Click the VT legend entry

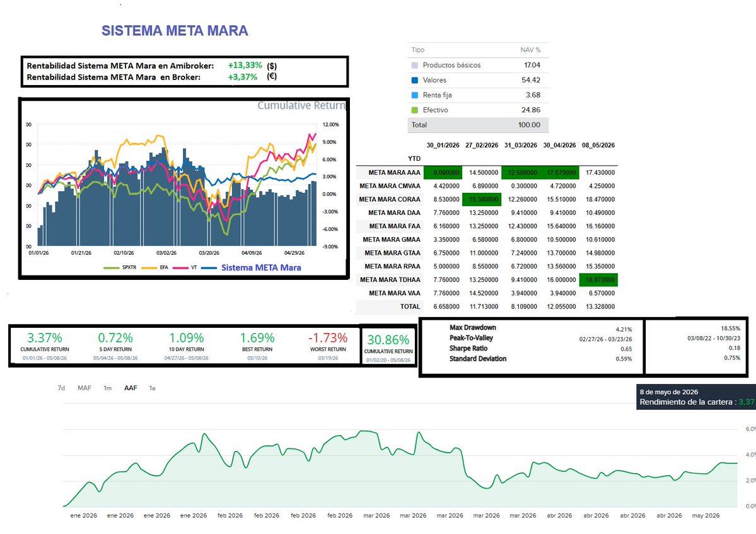(185, 267)
